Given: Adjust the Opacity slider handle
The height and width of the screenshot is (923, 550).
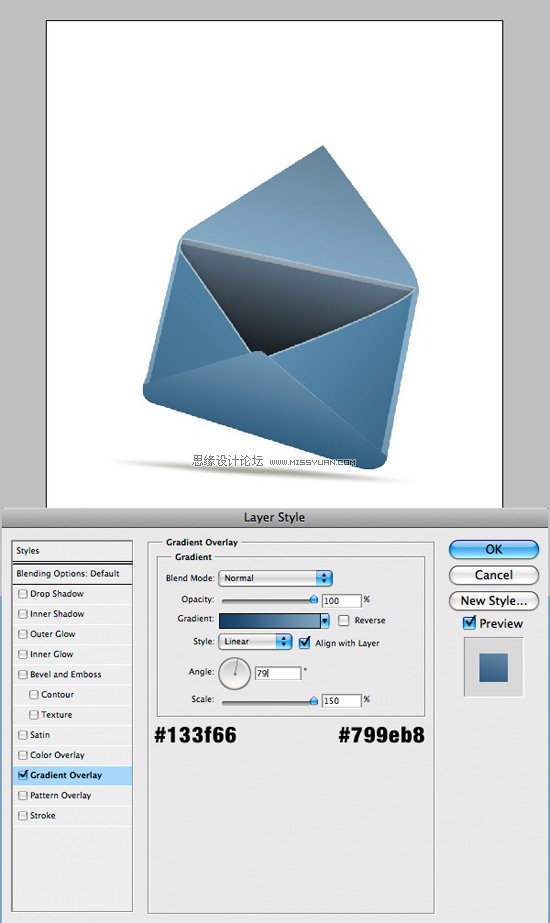Looking at the screenshot, I should coord(313,600).
